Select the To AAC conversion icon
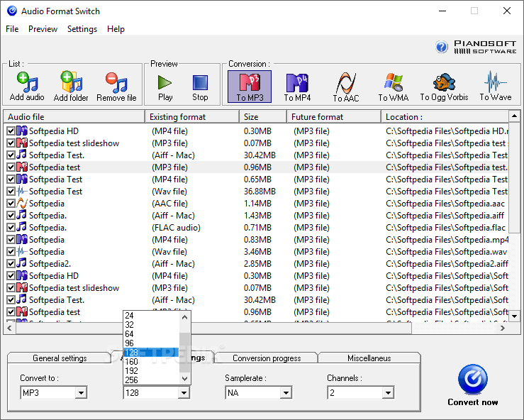The height and width of the screenshot is (420, 524). (346, 87)
